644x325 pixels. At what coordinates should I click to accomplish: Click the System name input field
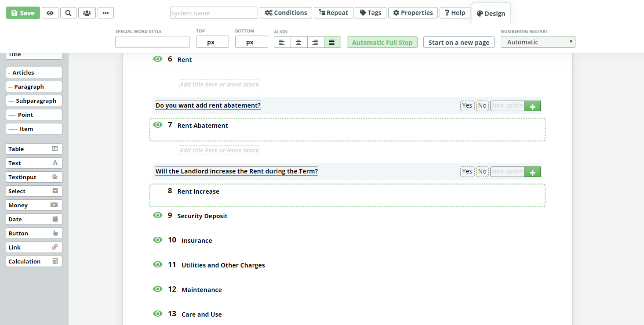(214, 13)
